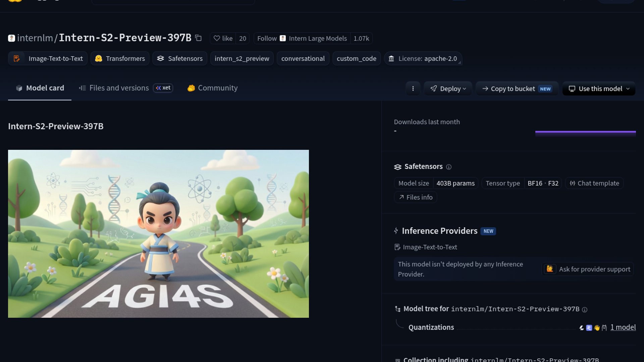
Task: Switch to the Model card tab
Action: pyautogui.click(x=40, y=88)
